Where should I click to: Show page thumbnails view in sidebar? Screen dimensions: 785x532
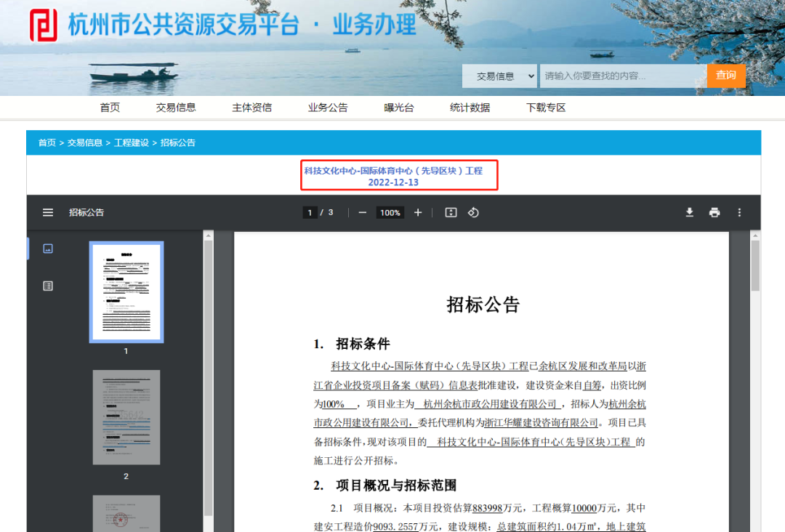click(47, 249)
